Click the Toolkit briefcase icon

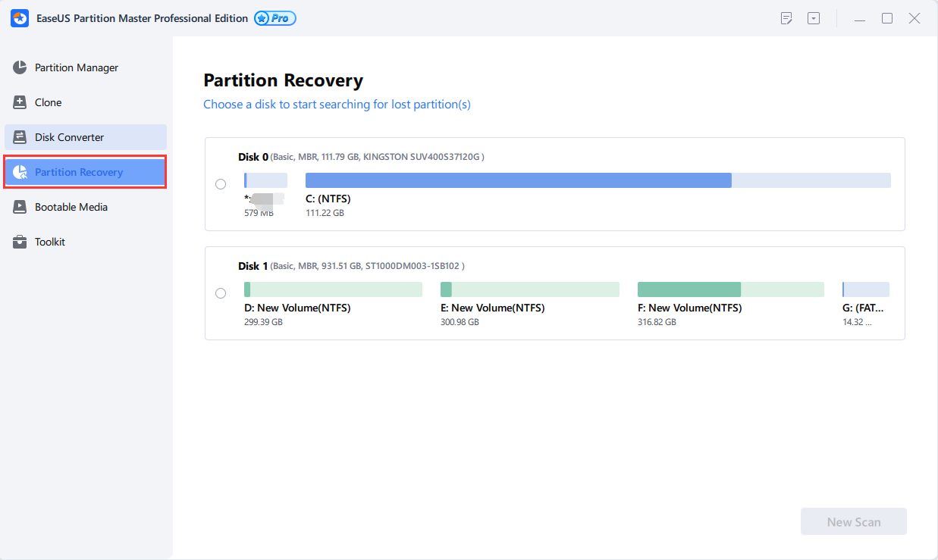20,242
